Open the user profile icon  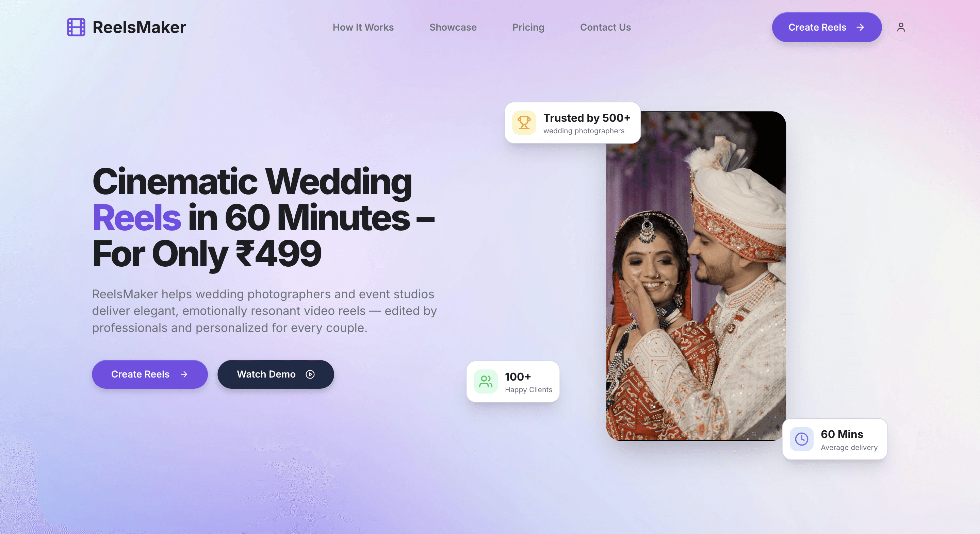tap(901, 28)
